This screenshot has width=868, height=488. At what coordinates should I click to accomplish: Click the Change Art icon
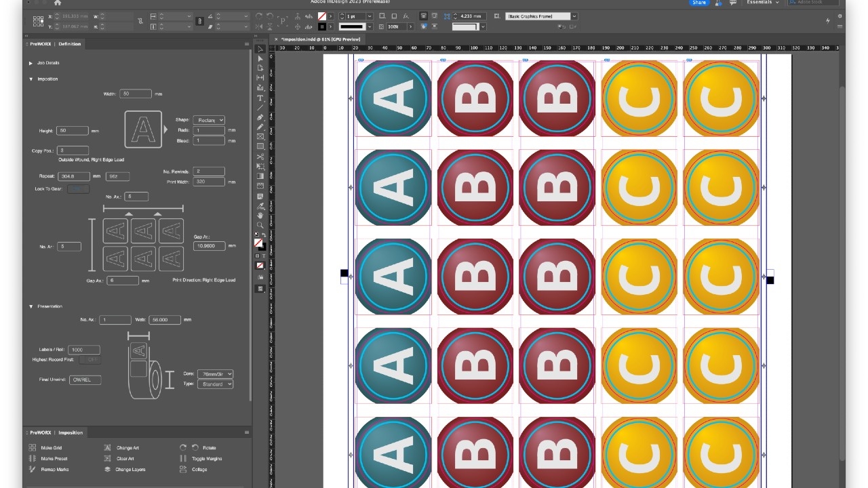point(108,448)
